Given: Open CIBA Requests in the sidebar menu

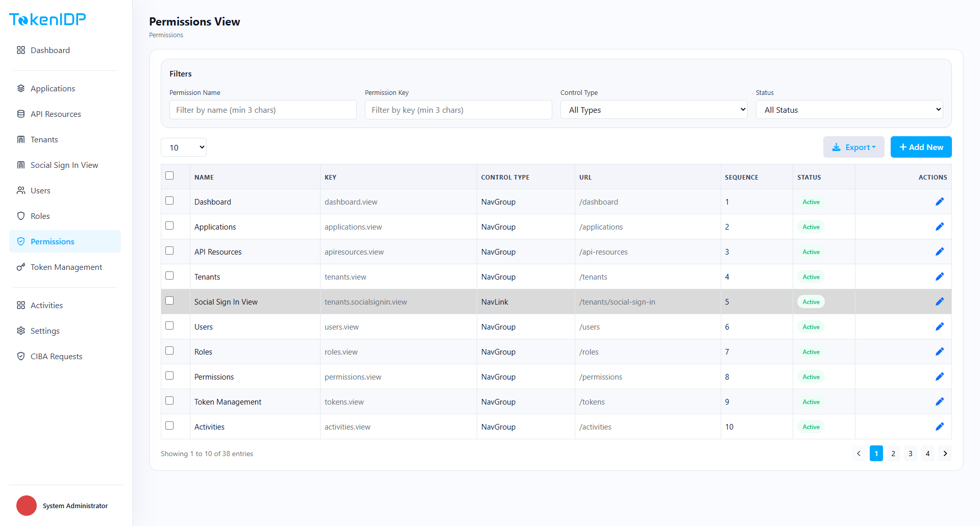Looking at the screenshot, I should [x=65, y=356].
